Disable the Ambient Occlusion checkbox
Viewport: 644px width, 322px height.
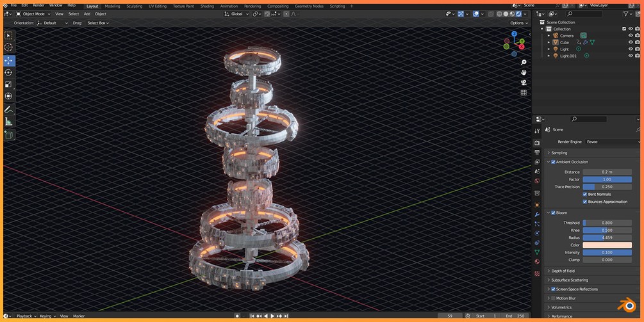coord(553,162)
